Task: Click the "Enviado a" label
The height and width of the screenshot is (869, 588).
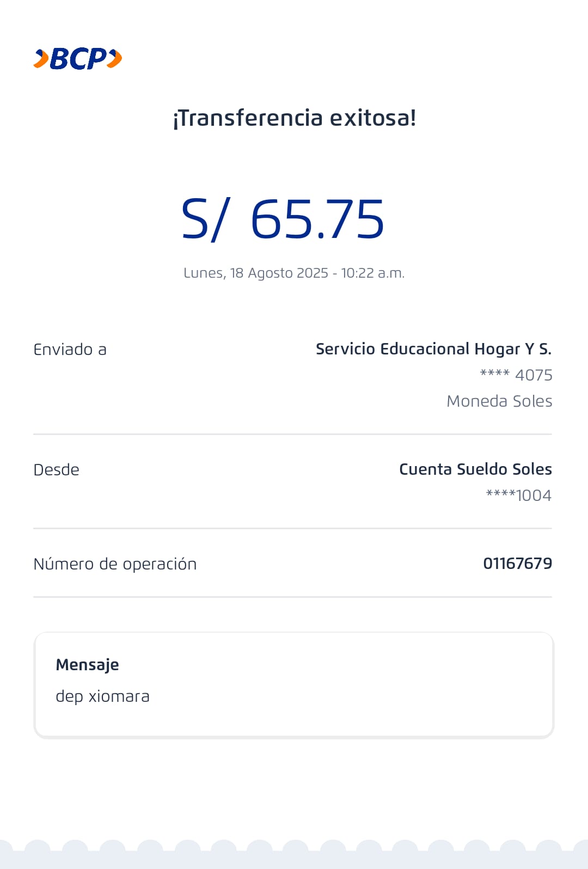Action: 70,350
